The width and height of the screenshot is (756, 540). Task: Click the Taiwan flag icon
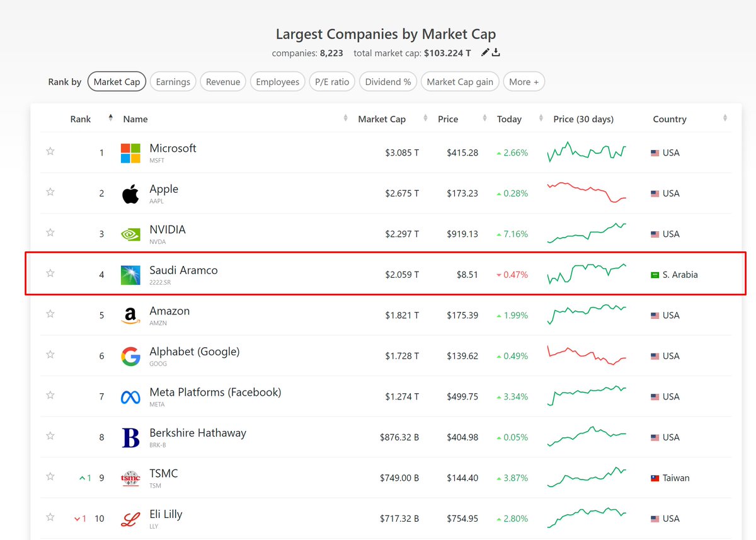tap(655, 478)
